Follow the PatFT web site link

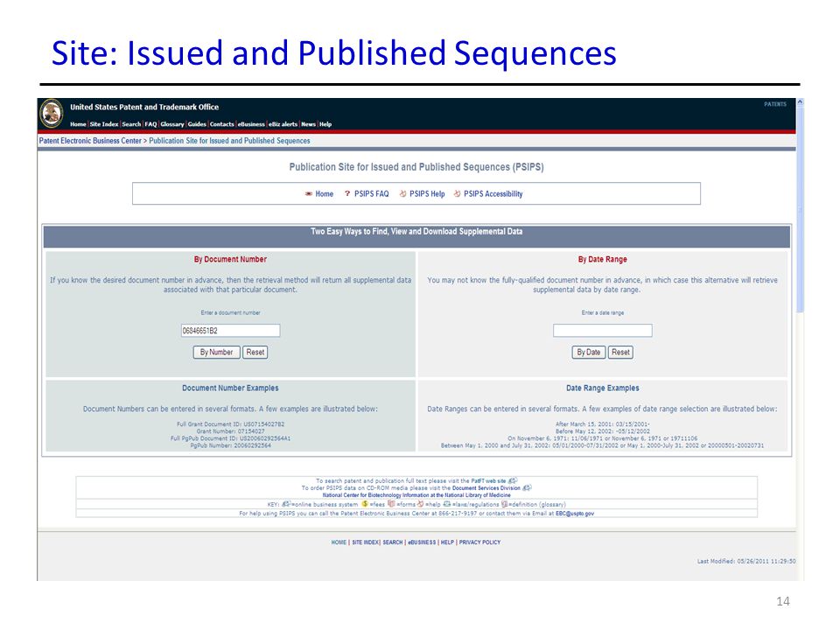click(x=488, y=481)
